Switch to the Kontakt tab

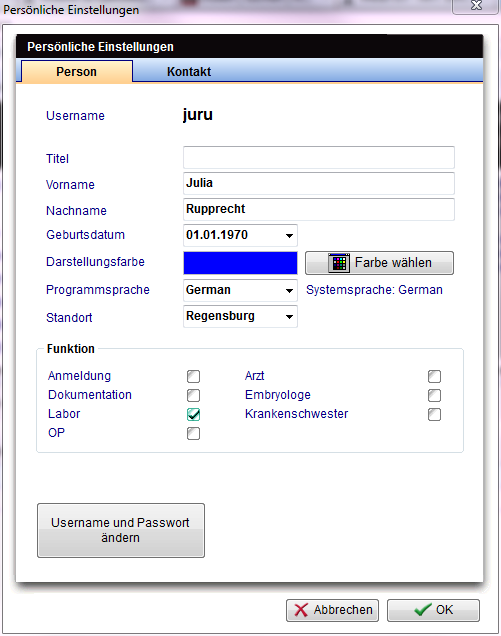point(189,72)
